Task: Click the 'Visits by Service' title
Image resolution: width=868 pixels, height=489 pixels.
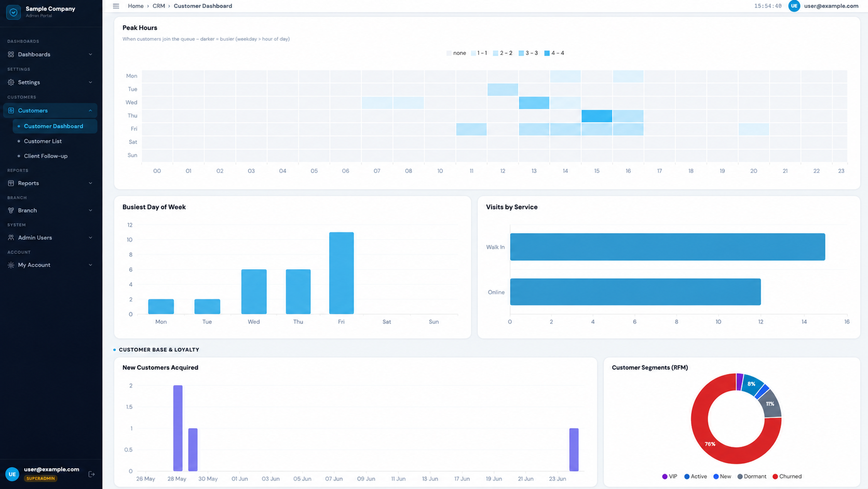Action: coord(512,207)
